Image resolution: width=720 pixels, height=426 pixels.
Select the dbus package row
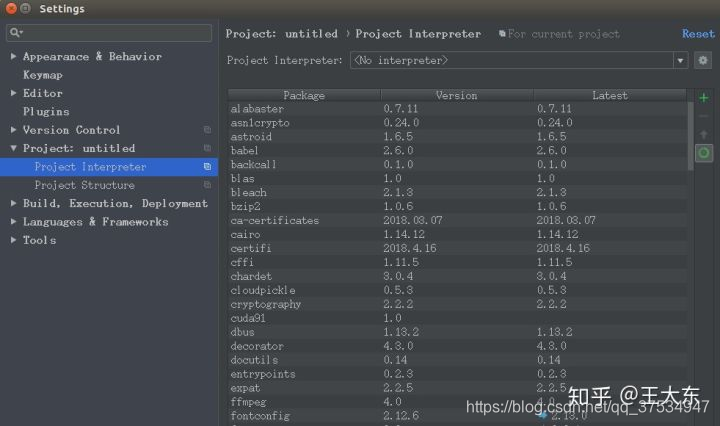[x=457, y=332]
